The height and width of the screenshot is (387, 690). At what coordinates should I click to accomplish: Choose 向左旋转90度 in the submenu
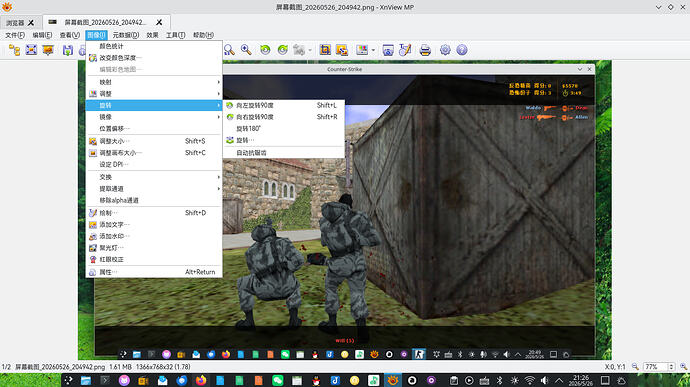pos(284,105)
